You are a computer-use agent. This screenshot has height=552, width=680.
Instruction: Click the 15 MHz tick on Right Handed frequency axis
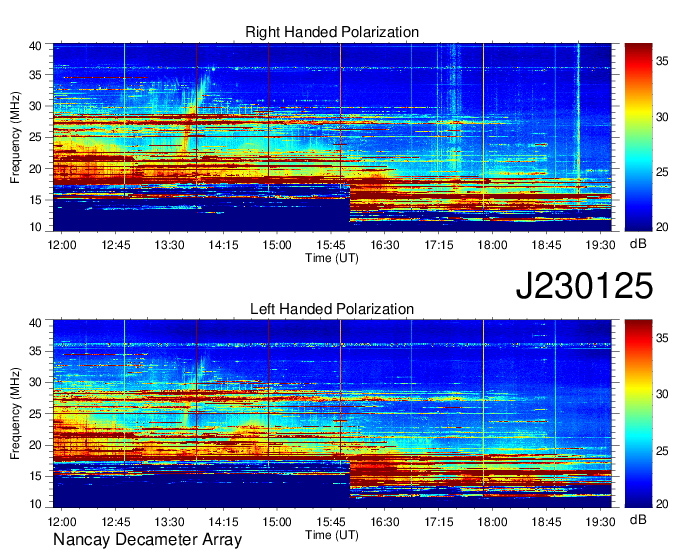35,200
